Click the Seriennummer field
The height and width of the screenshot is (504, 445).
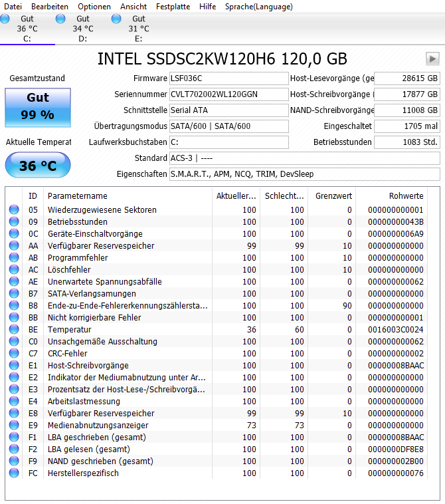(229, 94)
